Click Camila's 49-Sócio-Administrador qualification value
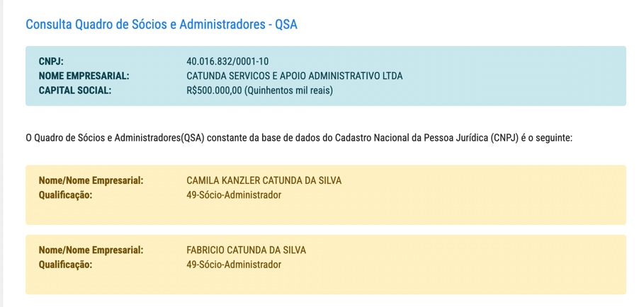The height and width of the screenshot is (307, 644). click(x=234, y=195)
